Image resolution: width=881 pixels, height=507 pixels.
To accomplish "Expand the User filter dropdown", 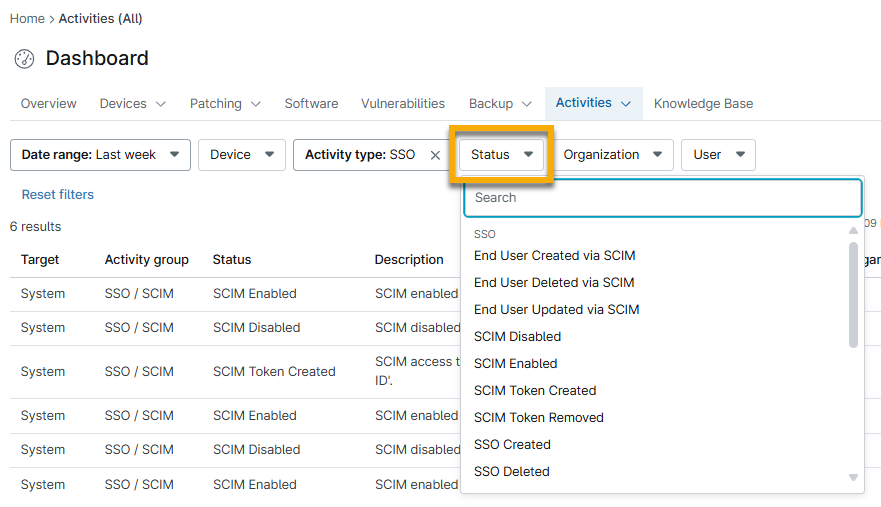I will 718,155.
